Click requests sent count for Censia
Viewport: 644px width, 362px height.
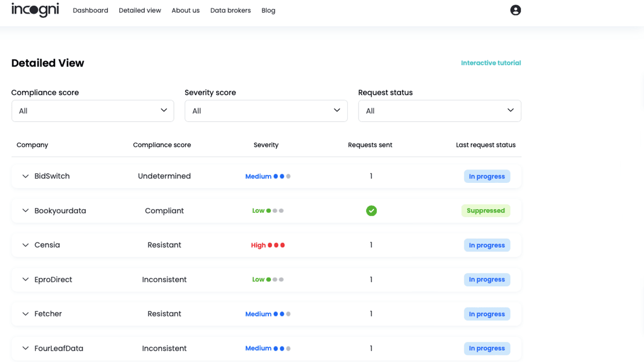click(x=371, y=245)
